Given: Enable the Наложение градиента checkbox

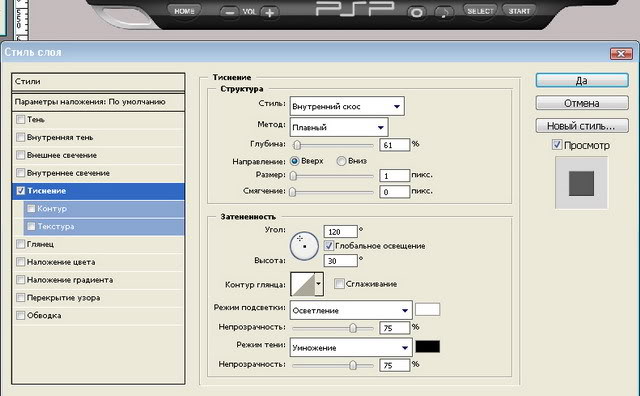Looking at the screenshot, I should point(20,280).
